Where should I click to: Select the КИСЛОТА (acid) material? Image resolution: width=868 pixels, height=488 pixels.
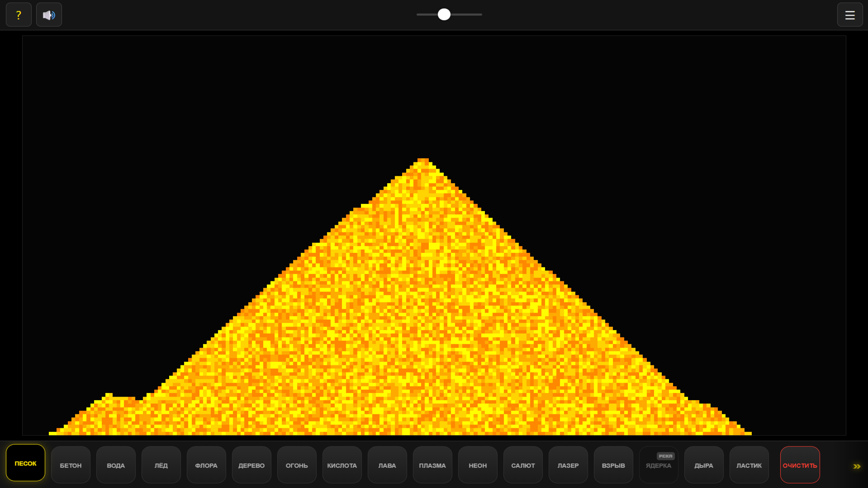[x=342, y=464]
